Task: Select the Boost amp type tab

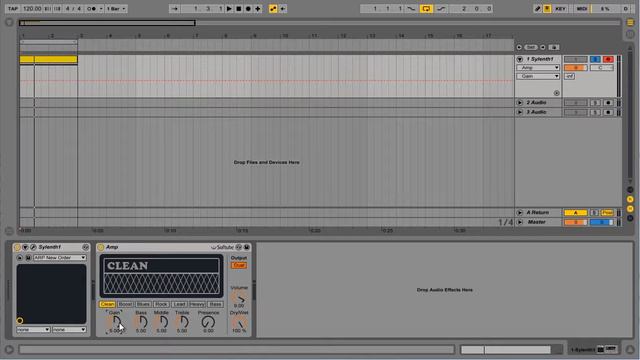Action: point(125,304)
